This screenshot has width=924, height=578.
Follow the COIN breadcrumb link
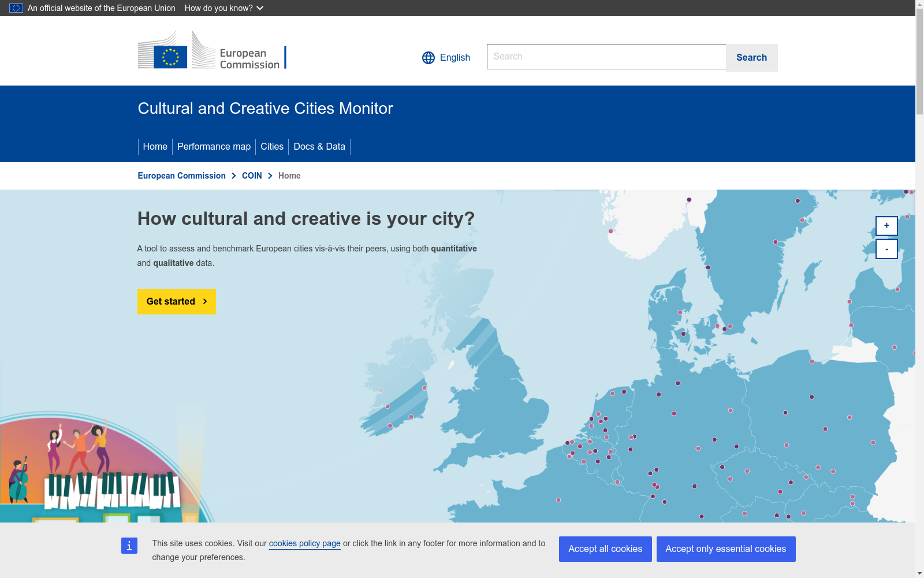(252, 176)
